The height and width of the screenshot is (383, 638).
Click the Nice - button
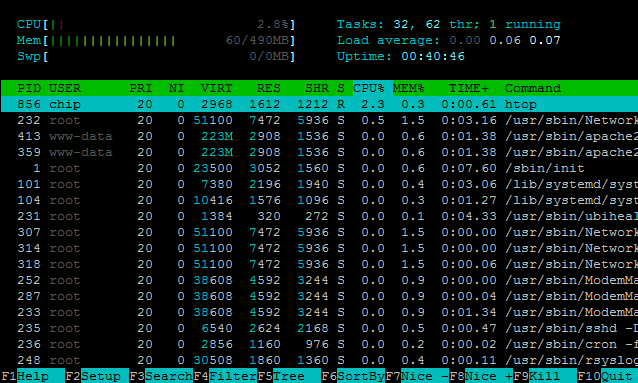[425, 376]
